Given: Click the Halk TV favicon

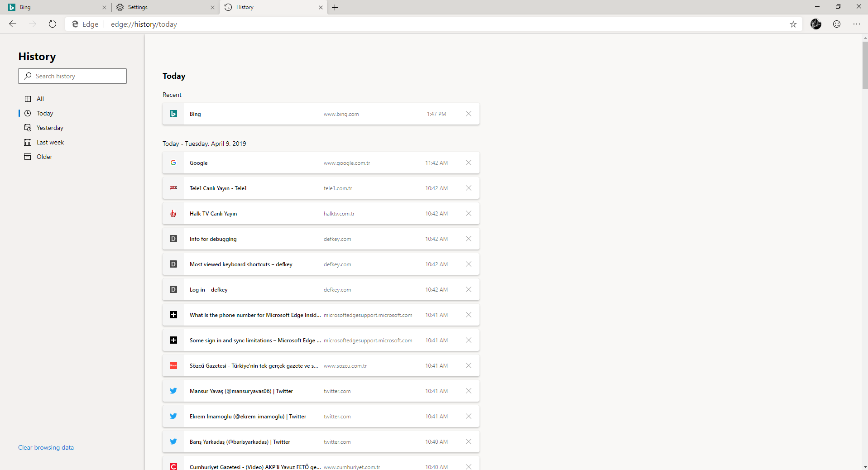Looking at the screenshot, I should [x=173, y=213].
